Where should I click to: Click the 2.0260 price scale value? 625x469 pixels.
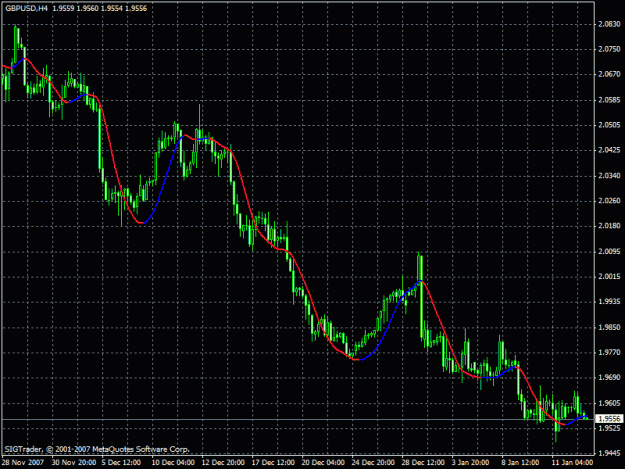[x=609, y=201]
